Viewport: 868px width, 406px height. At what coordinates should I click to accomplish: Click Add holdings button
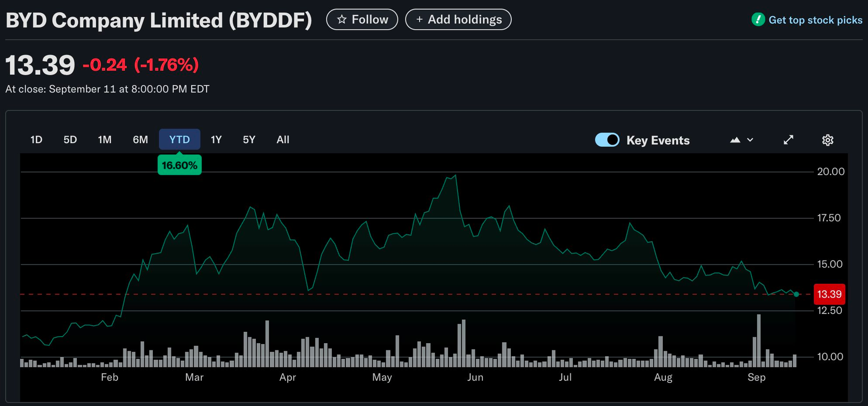pyautogui.click(x=458, y=19)
